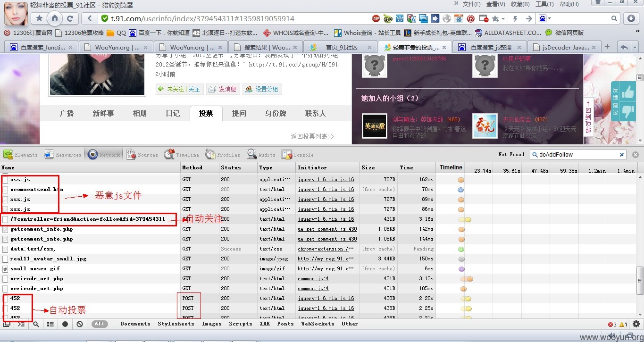Viewport: 644px width, 342px height.
Task: Click the browser back button
Action: tap(89, 18)
